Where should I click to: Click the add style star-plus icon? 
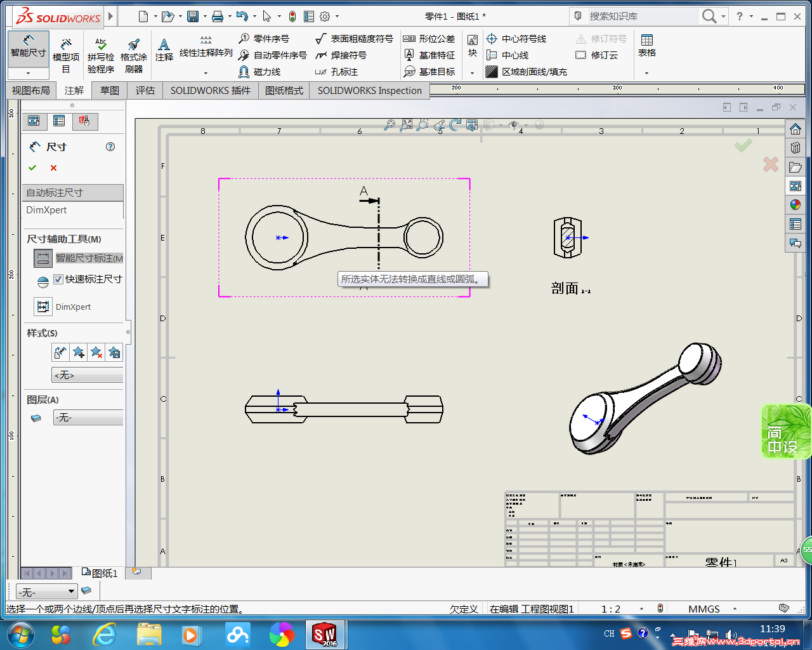78,352
